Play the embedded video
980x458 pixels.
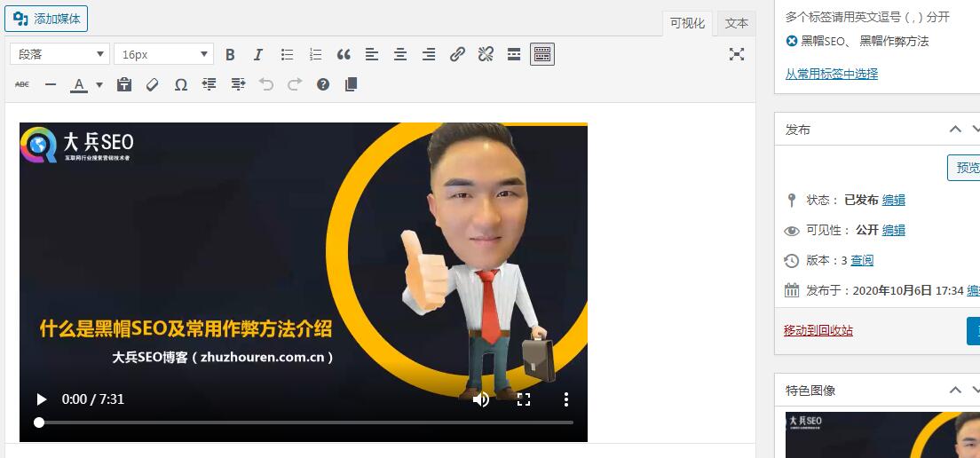41,399
